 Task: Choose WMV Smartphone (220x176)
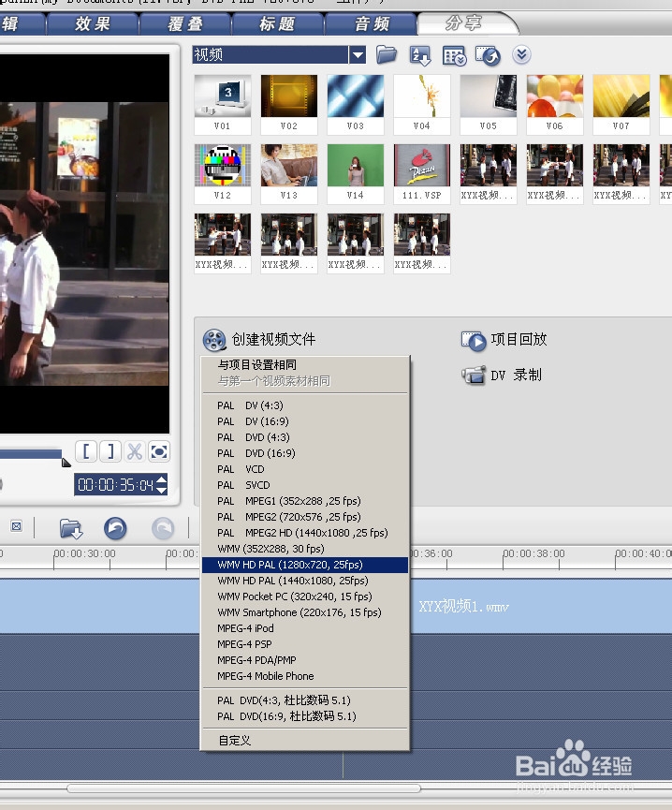click(x=305, y=612)
